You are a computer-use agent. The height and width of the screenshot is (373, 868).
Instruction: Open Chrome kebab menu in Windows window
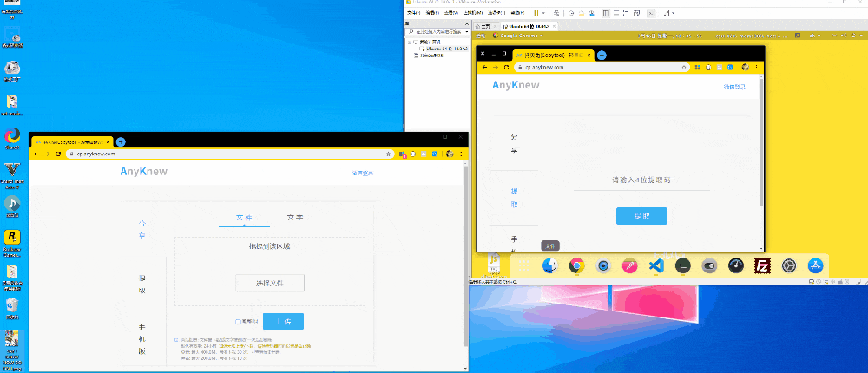pos(461,154)
